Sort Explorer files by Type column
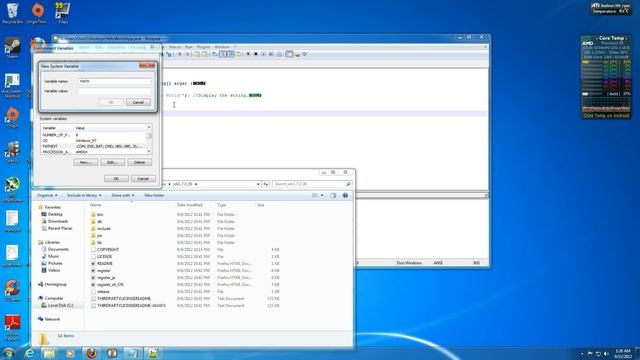 (x=222, y=205)
